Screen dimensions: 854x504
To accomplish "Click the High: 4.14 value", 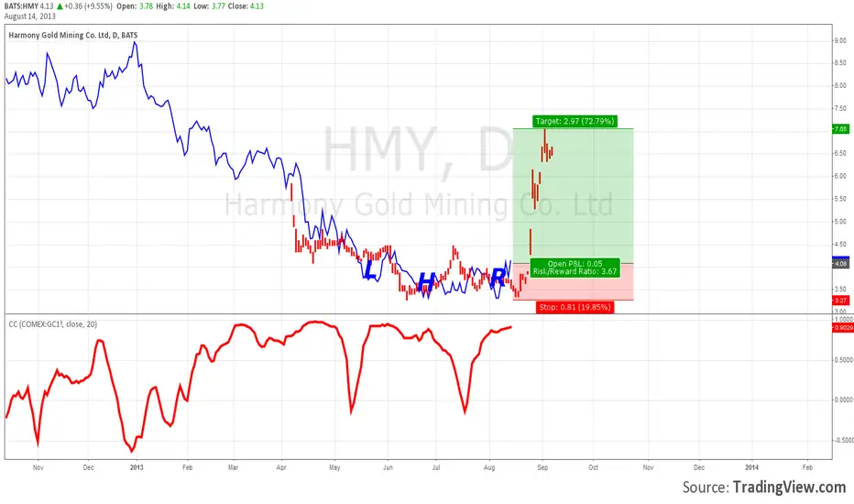I will [x=171, y=6].
